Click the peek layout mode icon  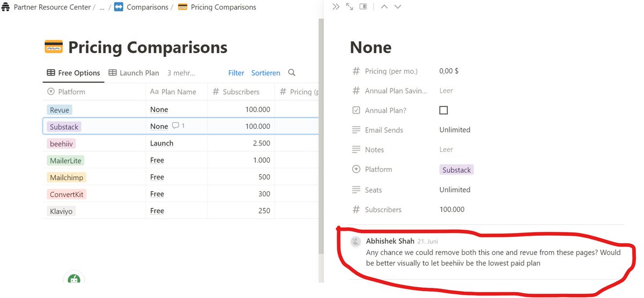click(x=363, y=6)
